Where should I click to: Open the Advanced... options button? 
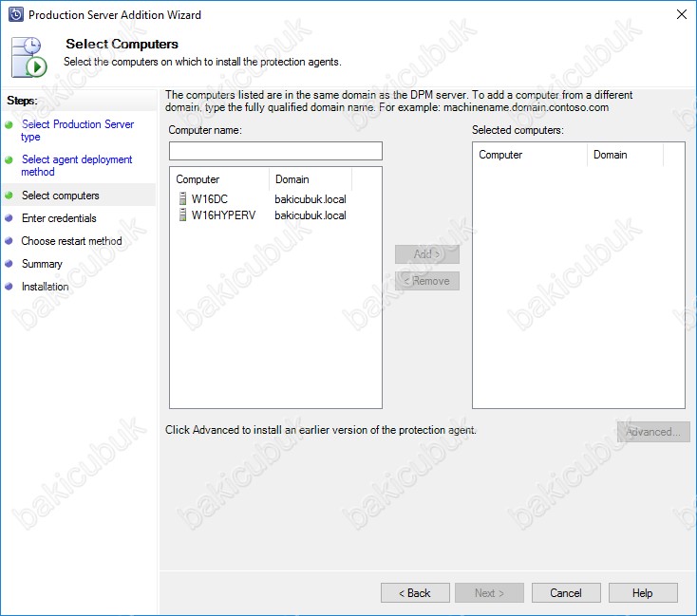tap(653, 432)
